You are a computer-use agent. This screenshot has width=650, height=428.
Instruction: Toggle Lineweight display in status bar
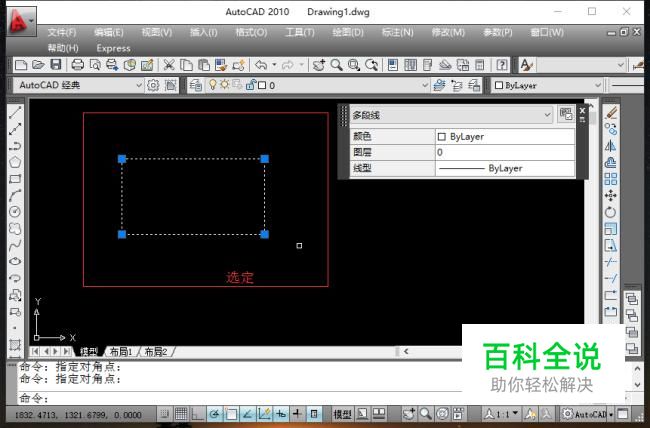coord(297,413)
